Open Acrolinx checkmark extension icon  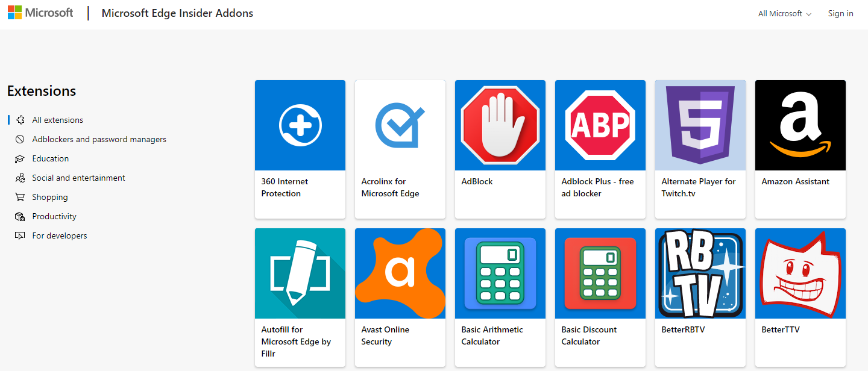[x=400, y=125]
